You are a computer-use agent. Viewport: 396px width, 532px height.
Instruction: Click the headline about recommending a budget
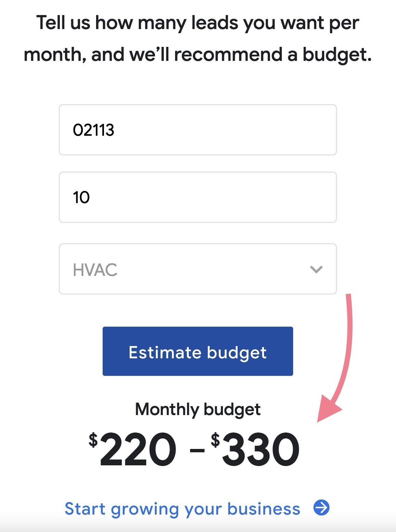pyautogui.click(x=198, y=38)
